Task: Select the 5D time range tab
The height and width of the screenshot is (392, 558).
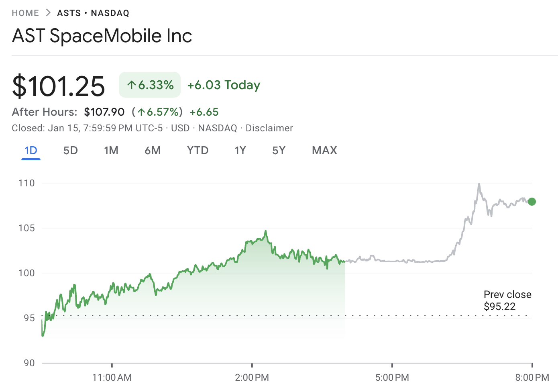Action: coord(70,150)
